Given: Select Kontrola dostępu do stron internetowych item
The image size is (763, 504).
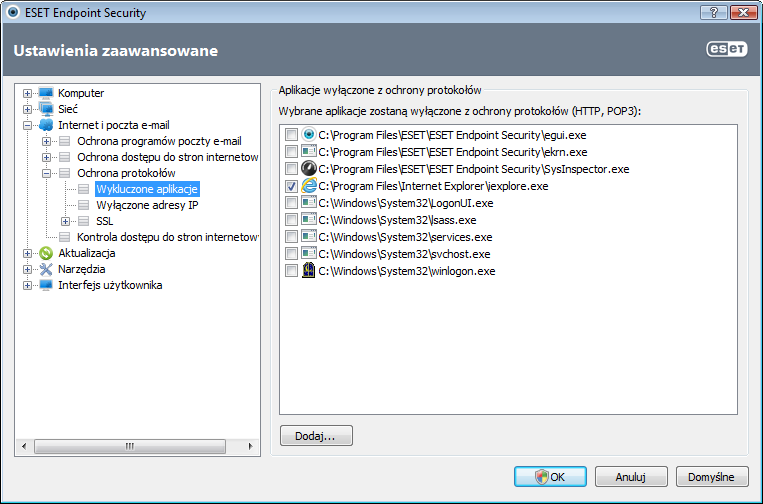Looking at the screenshot, I should (167, 237).
